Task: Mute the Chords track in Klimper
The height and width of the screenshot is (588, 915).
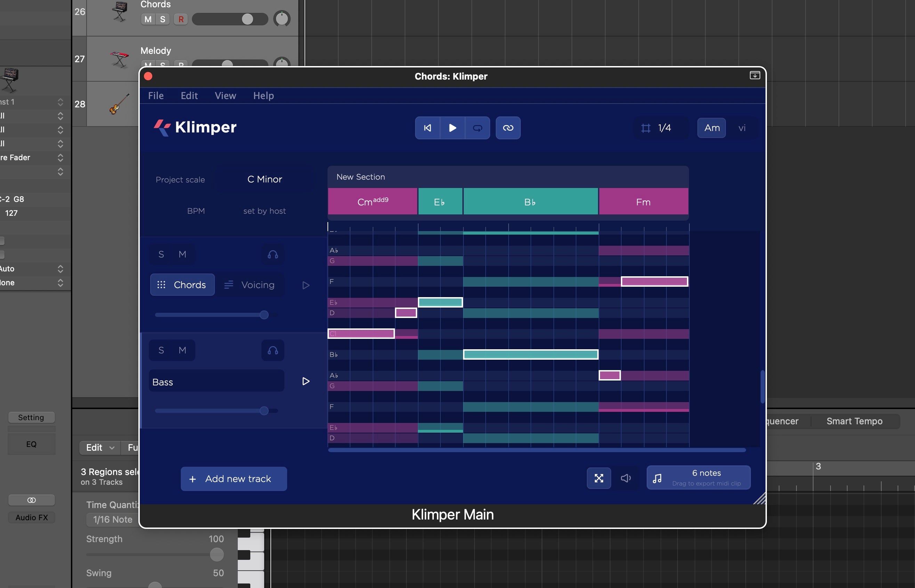Action: 182,254
